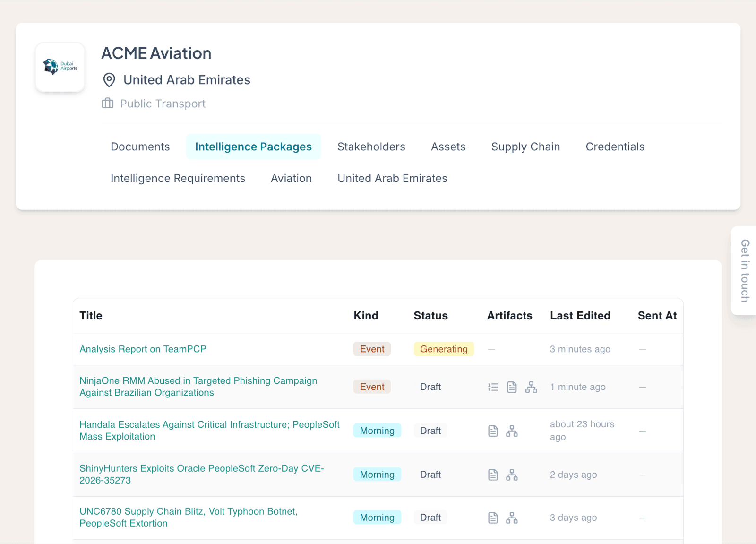Click the Dubai Airports logo thumbnail
This screenshot has height=544, width=756.
point(60,67)
